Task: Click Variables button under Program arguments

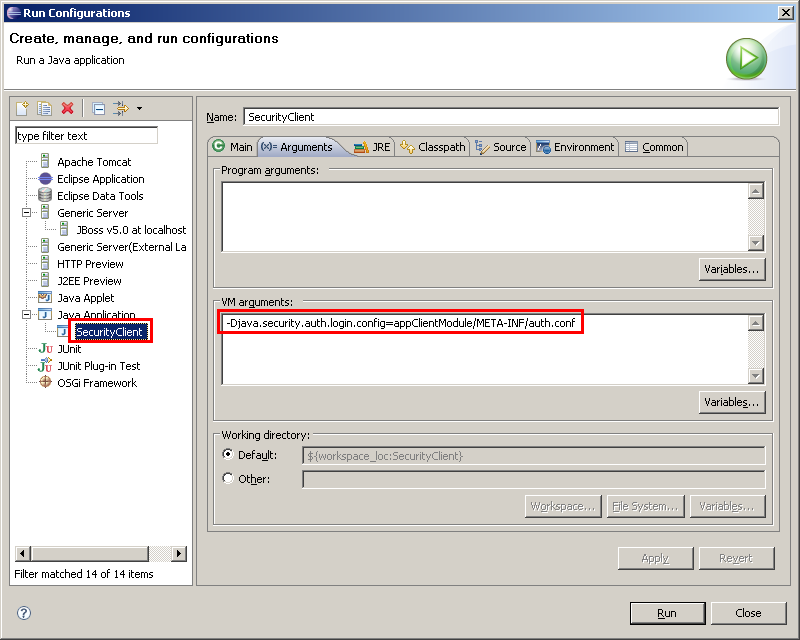Action: (732, 269)
